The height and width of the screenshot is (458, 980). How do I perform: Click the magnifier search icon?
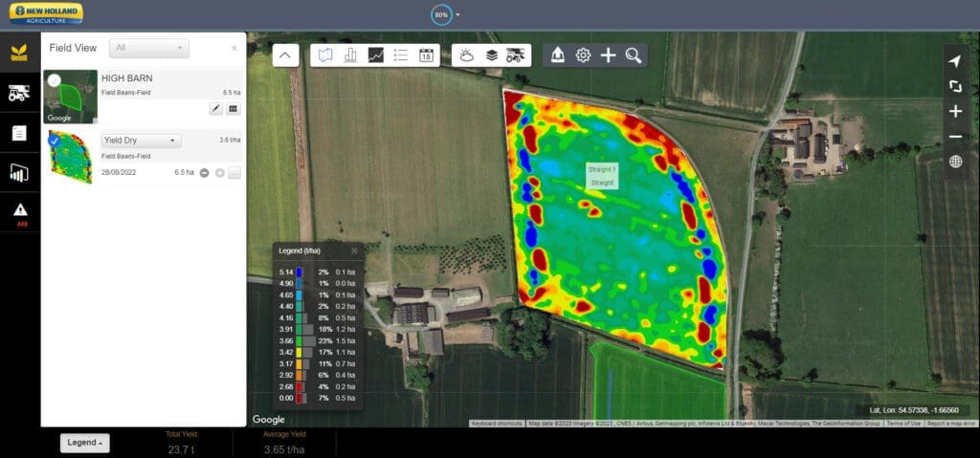coord(634,55)
